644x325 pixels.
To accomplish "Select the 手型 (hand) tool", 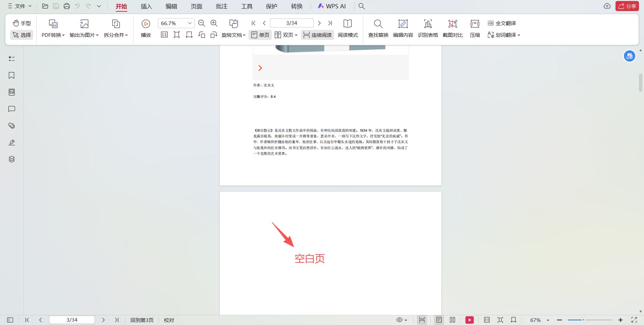I will pos(21,23).
